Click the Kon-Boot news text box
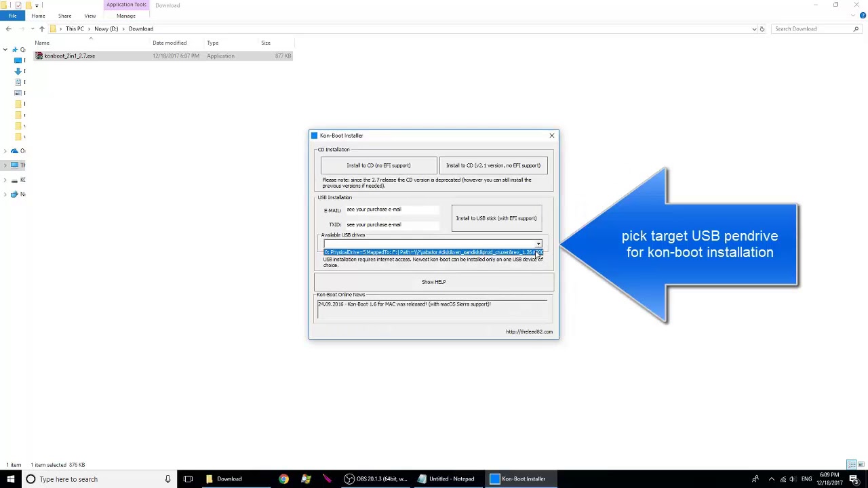 pos(432,308)
